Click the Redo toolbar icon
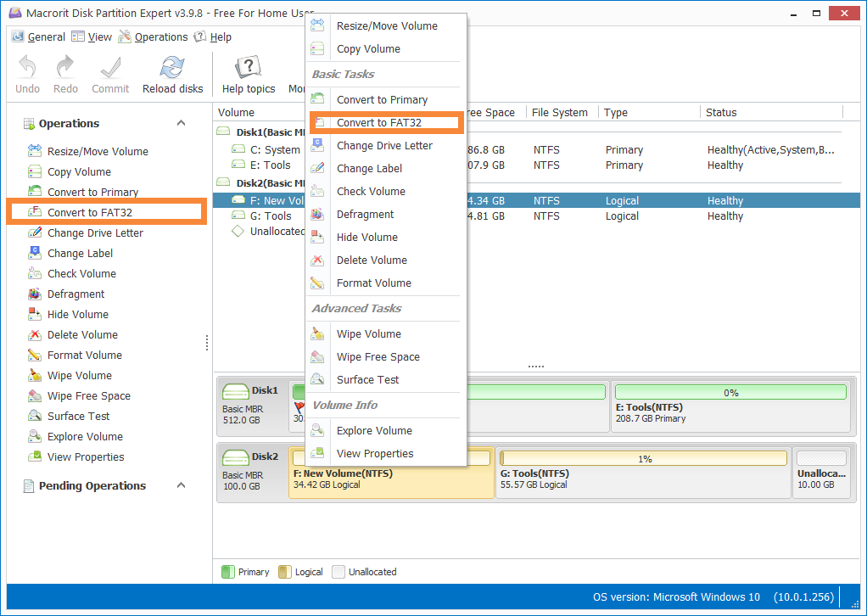 coord(65,68)
